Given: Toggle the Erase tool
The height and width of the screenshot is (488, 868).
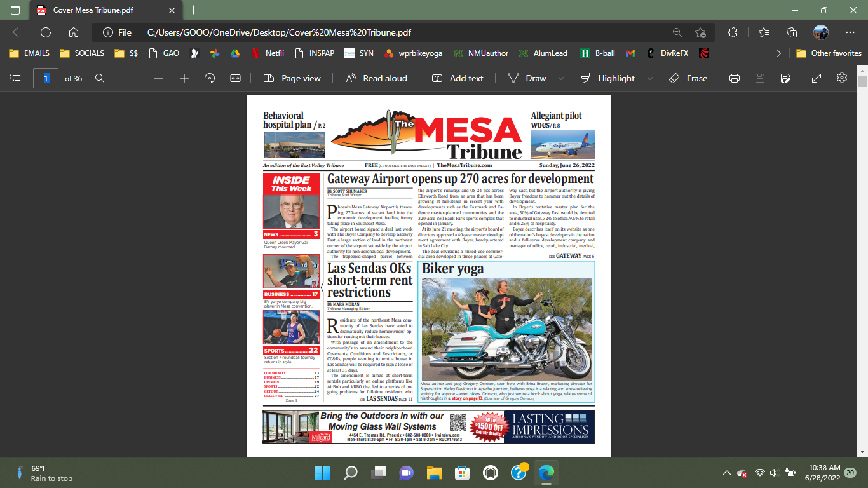Looking at the screenshot, I should 688,78.
